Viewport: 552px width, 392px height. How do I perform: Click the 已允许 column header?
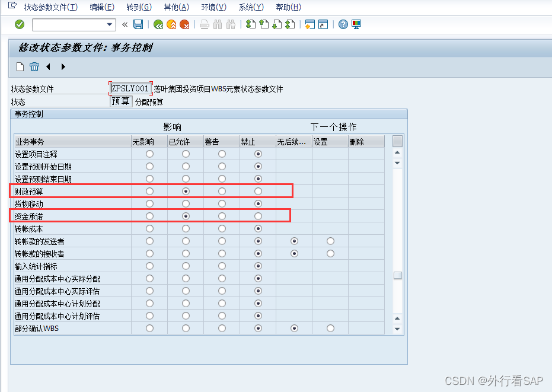click(x=186, y=142)
